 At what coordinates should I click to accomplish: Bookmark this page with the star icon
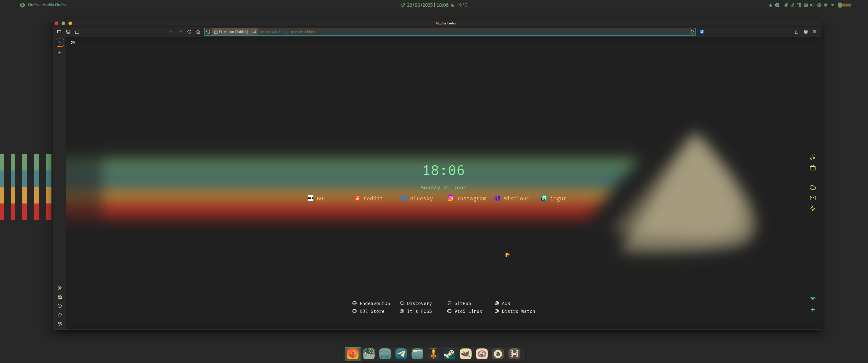(x=692, y=32)
